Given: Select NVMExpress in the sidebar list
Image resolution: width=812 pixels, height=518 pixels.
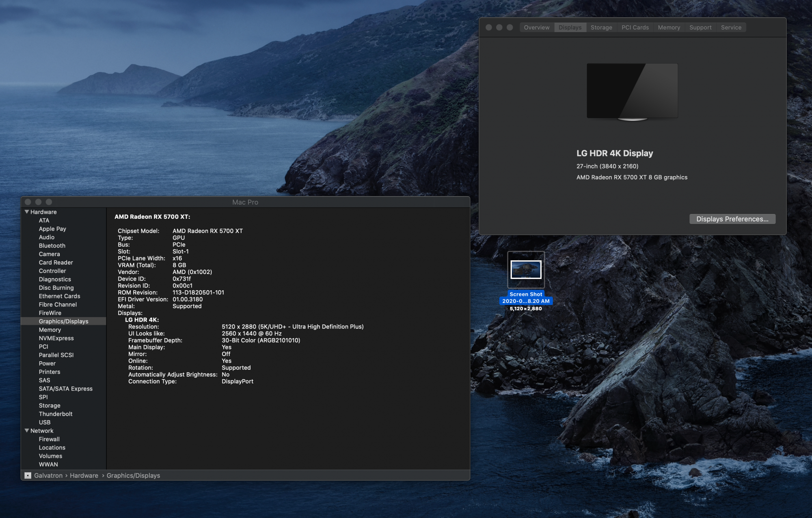Looking at the screenshot, I should 56,338.
